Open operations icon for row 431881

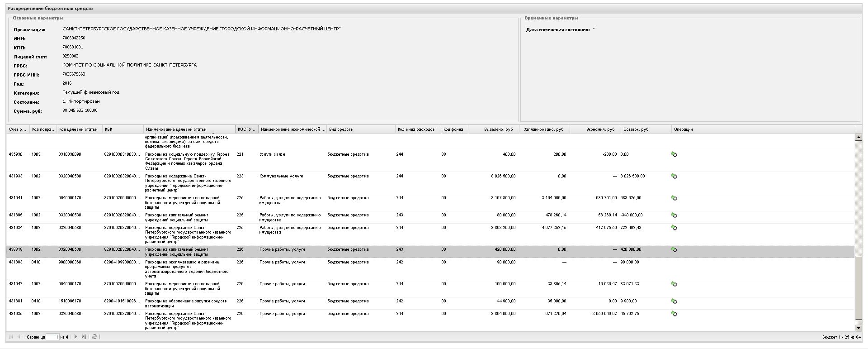point(674,301)
